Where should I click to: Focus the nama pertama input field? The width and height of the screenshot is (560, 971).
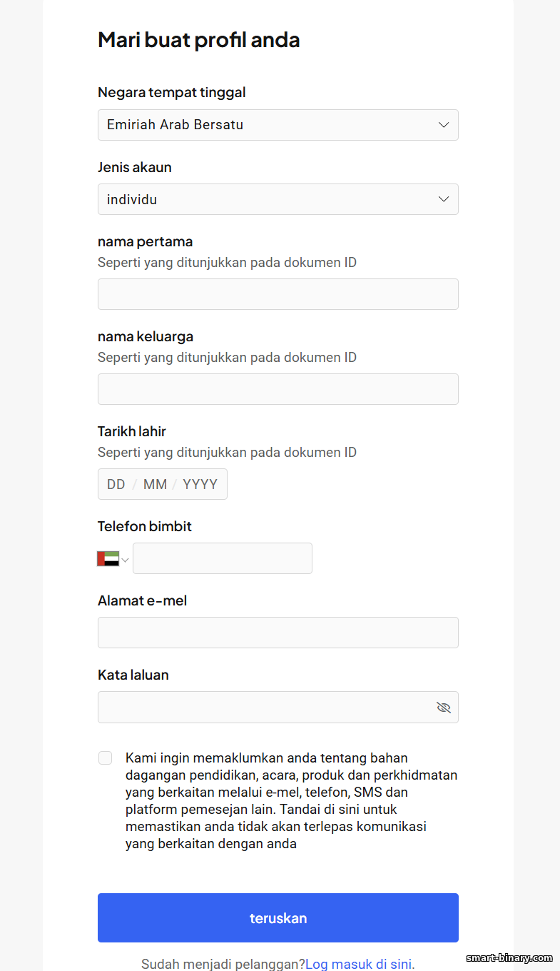(x=278, y=294)
